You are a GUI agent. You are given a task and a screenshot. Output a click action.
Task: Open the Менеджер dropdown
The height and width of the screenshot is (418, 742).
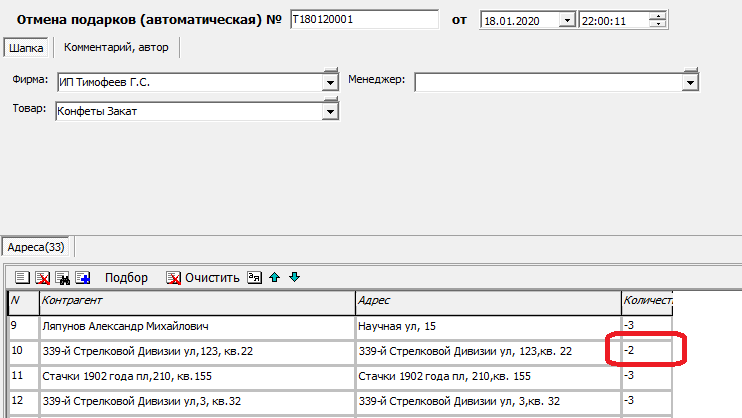[x=689, y=82]
